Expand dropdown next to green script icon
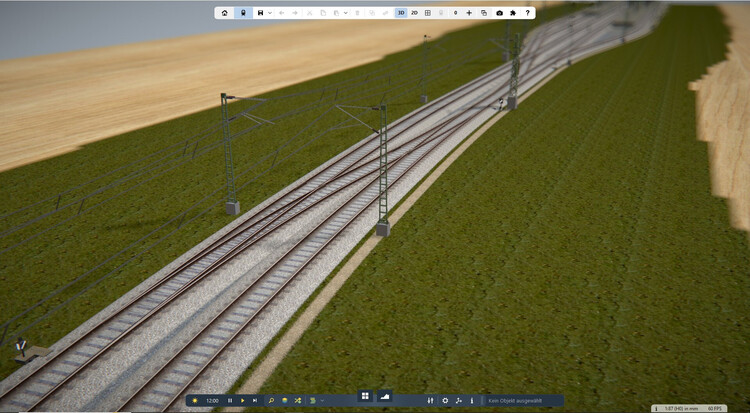Viewport: 750px width, 413px height. (x=322, y=401)
